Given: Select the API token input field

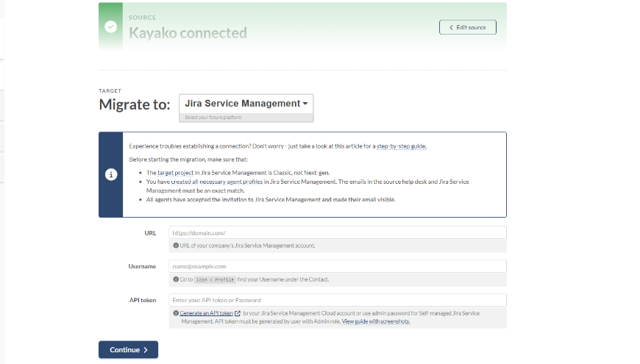Looking at the screenshot, I should 338,300.
